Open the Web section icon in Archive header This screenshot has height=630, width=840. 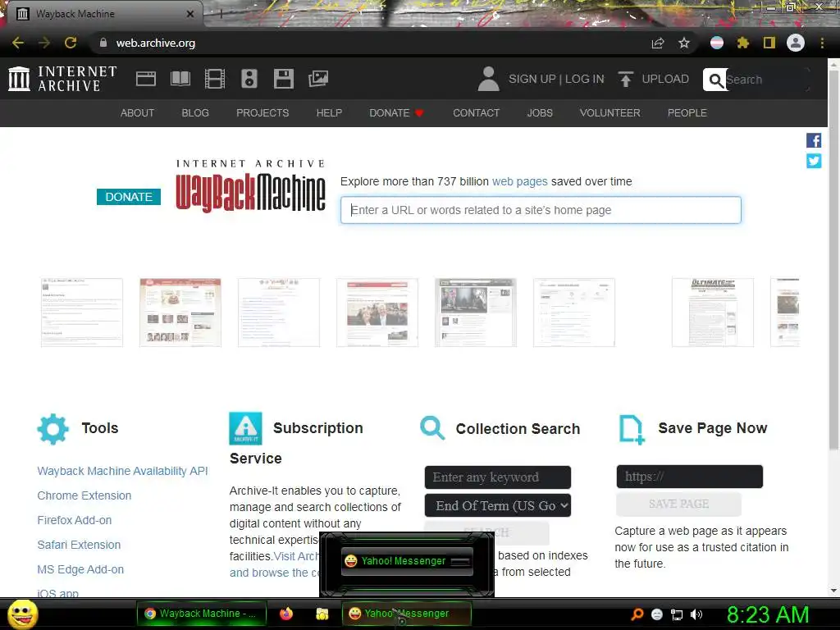click(x=146, y=79)
